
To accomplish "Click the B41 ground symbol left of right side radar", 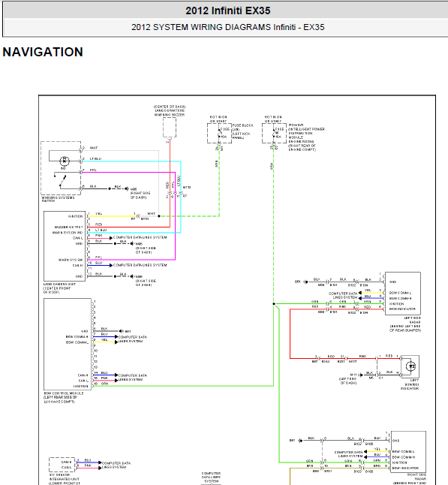I will tap(300, 441).
